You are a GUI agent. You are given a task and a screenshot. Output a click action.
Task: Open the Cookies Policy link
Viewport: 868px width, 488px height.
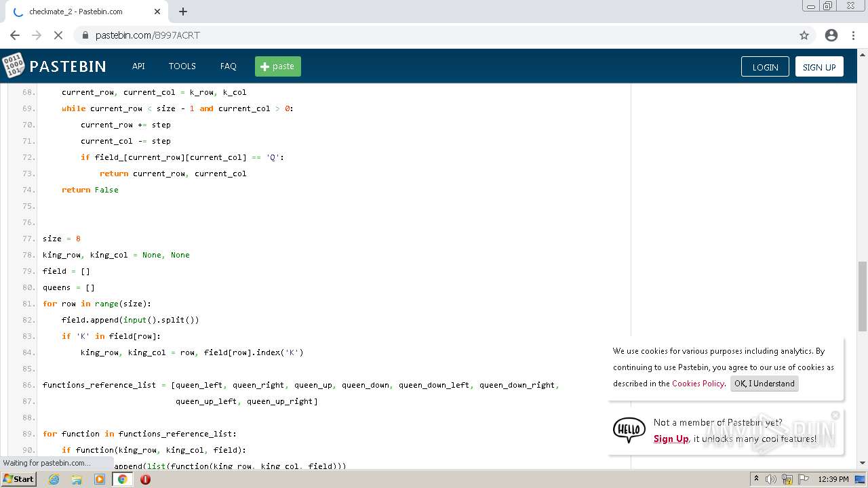click(698, 384)
